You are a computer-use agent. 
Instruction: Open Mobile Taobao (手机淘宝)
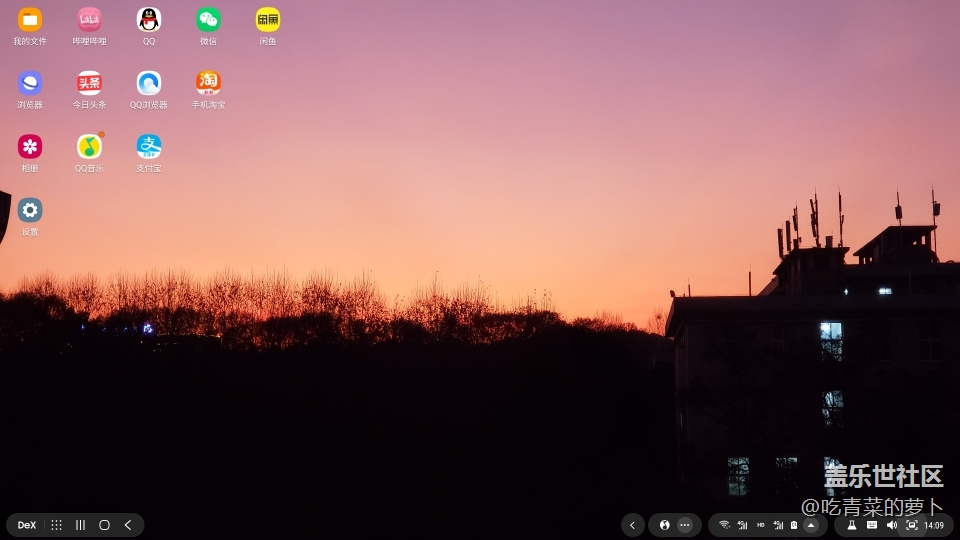(x=208, y=83)
